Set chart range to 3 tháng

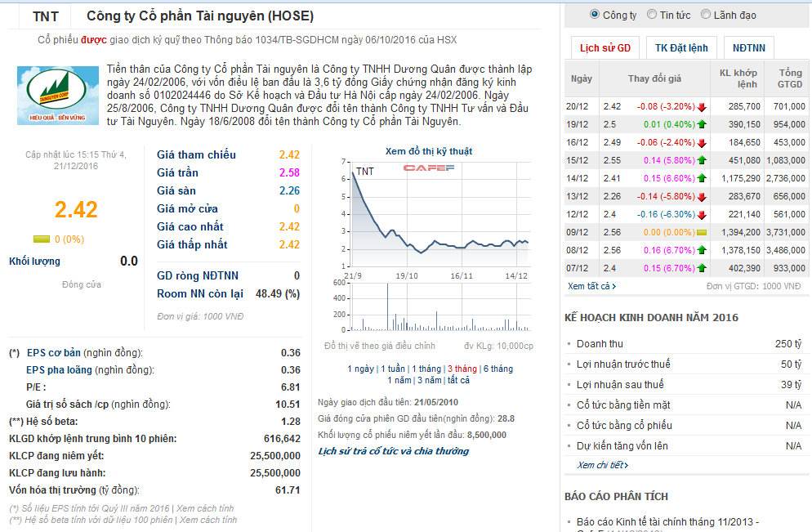pos(462,369)
